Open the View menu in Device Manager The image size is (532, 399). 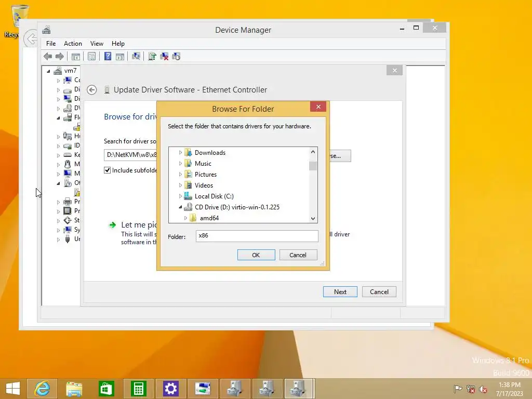pyautogui.click(x=97, y=44)
